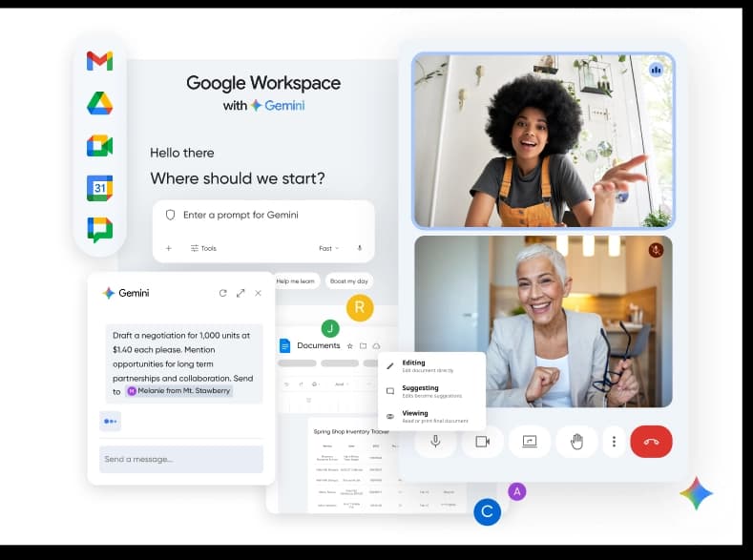The width and height of the screenshot is (753, 560).
Task: Open Google Drive icon in sidebar
Action: tap(100, 103)
